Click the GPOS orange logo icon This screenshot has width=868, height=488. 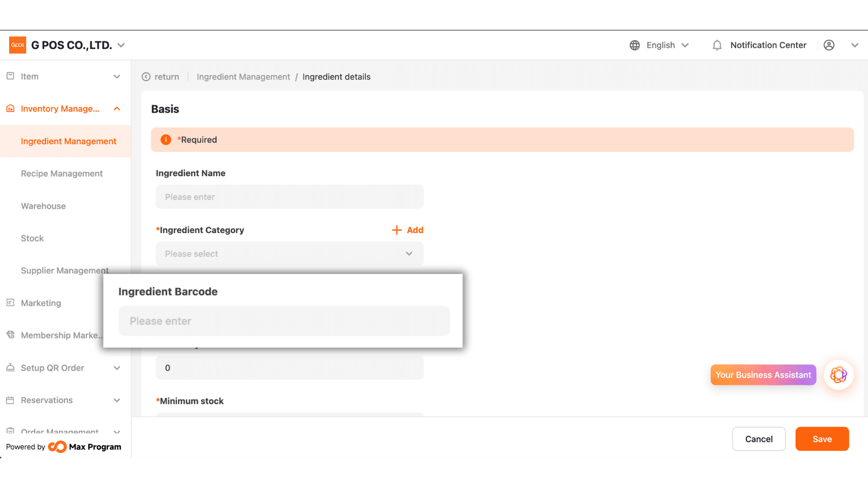[18, 45]
